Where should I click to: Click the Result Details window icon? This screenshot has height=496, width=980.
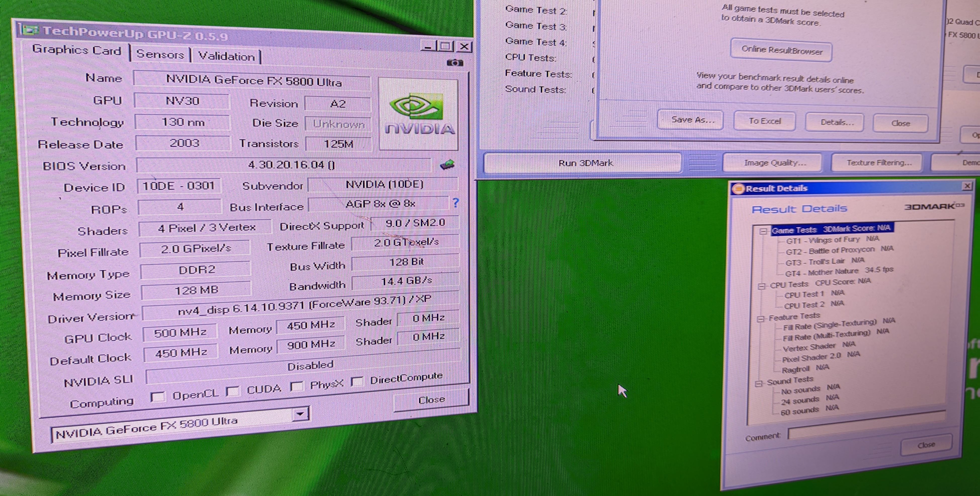738,188
